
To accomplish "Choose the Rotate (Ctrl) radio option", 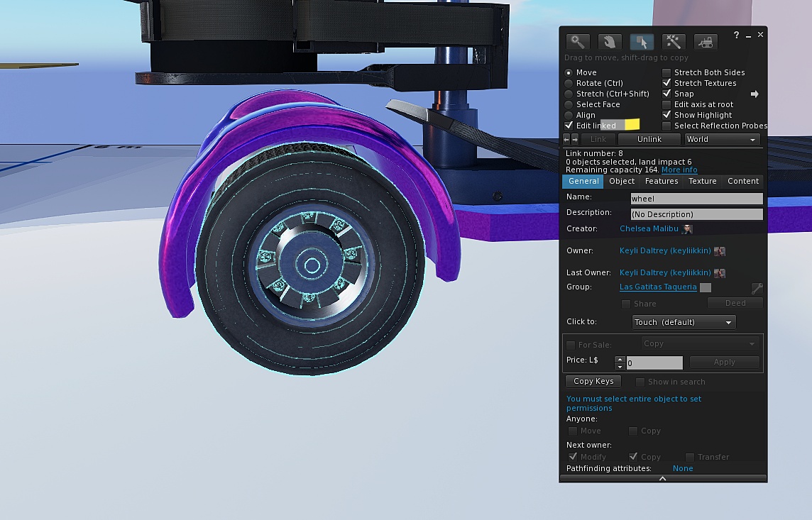I will point(569,83).
